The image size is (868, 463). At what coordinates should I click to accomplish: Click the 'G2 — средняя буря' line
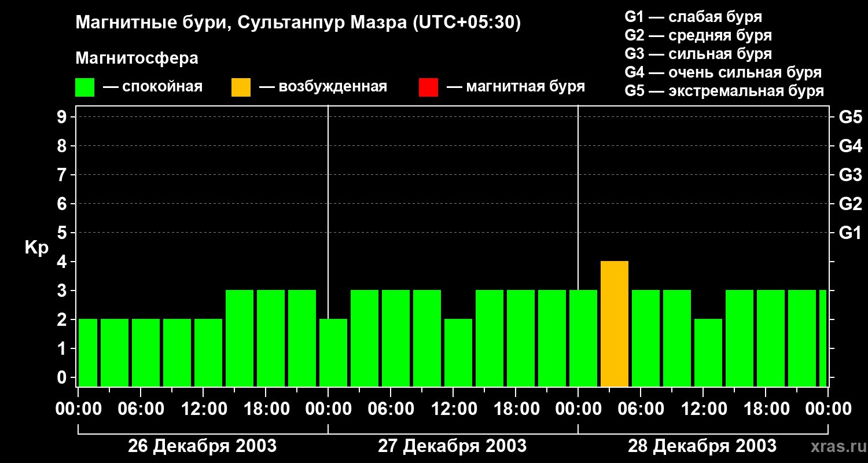(698, 35)
